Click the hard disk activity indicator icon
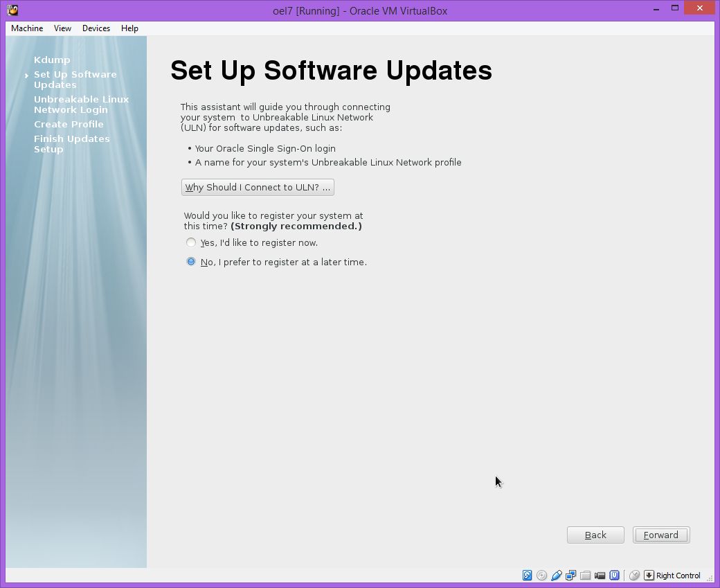This screenshot has height=588, width=720. (x=527, y=575)
